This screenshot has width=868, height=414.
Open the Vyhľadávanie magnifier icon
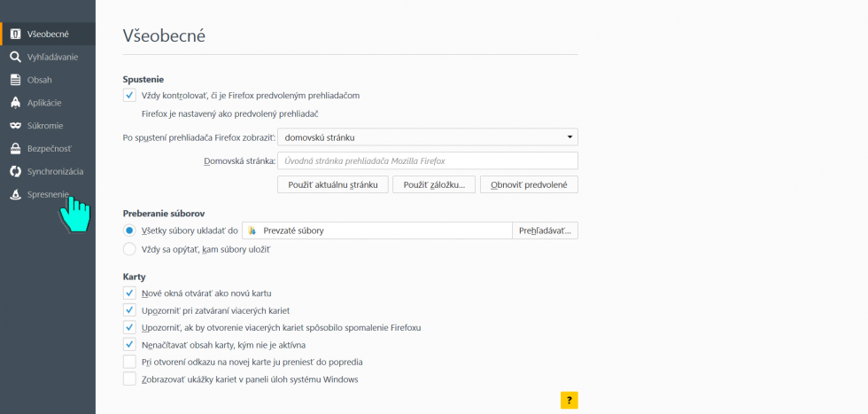click(16, 57)
